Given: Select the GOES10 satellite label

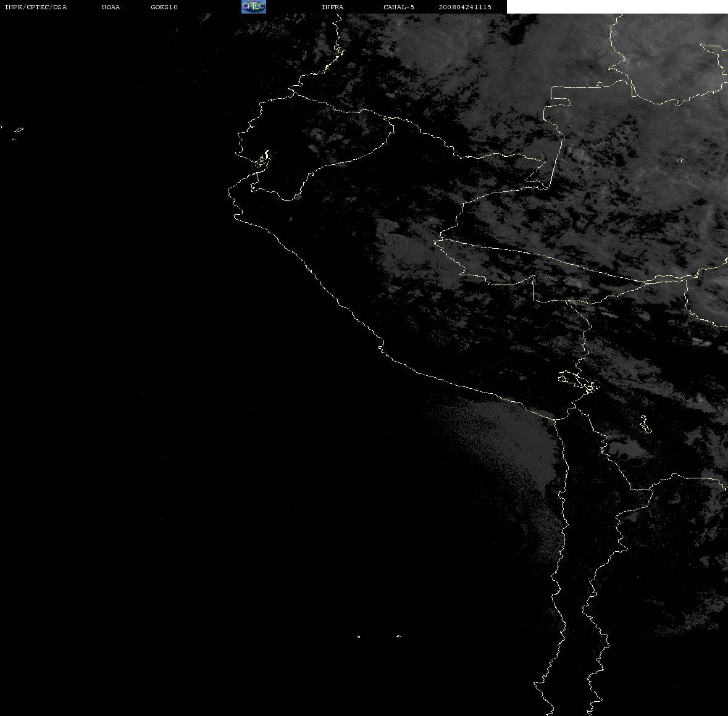Looking at the screenshot, I should point(164,7).
